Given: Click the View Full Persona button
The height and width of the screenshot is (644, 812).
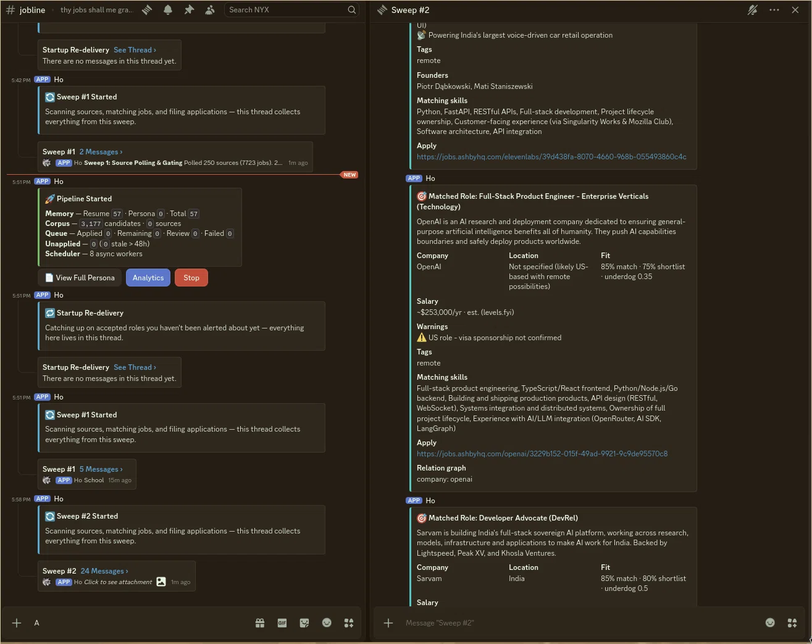Looking at the screenshot, I should (80, 278).
